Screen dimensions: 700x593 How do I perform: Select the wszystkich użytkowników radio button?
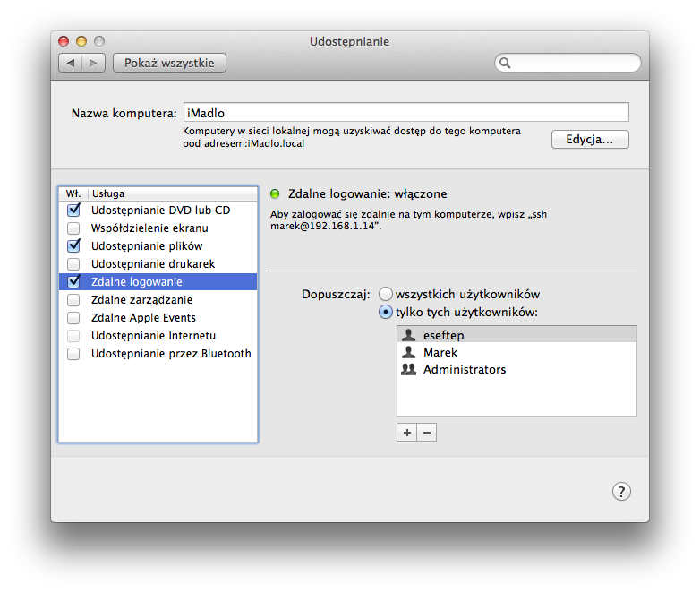[386, 294]
